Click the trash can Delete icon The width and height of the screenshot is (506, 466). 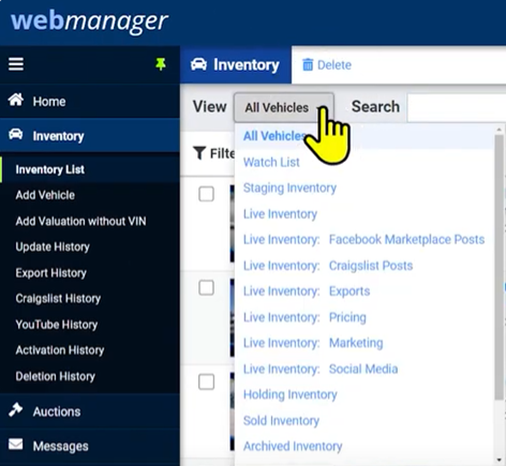307,64
